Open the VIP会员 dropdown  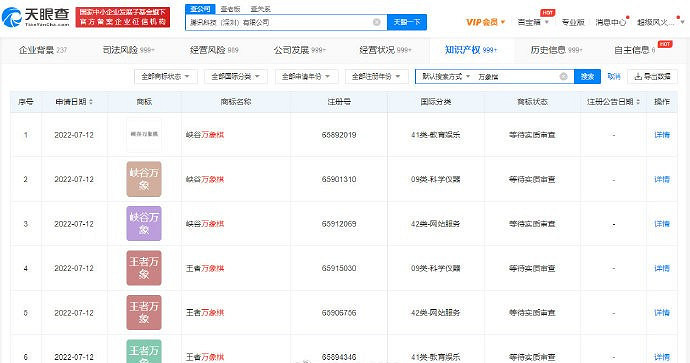485,22
